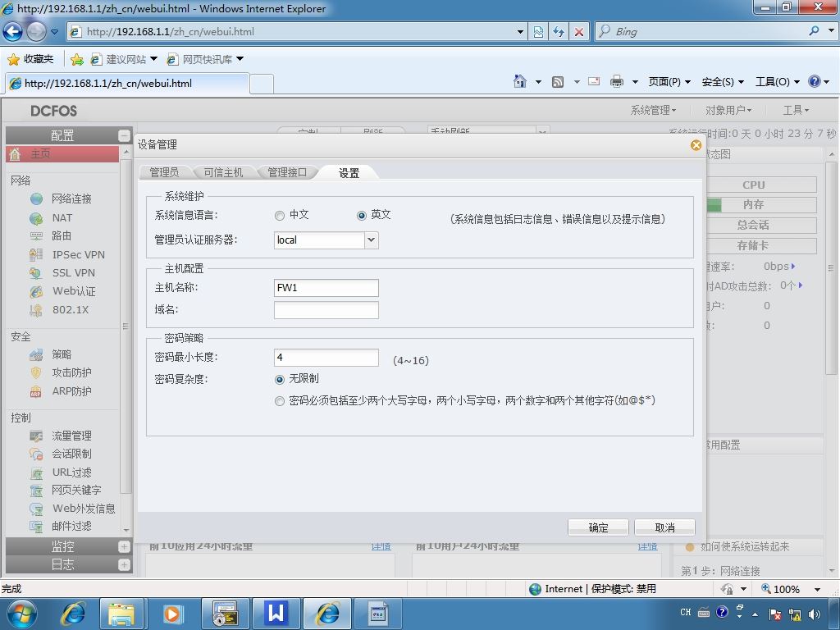The image size is (840, 630).
Task: Open Windows Start menu orb
Action: [21, 614]
